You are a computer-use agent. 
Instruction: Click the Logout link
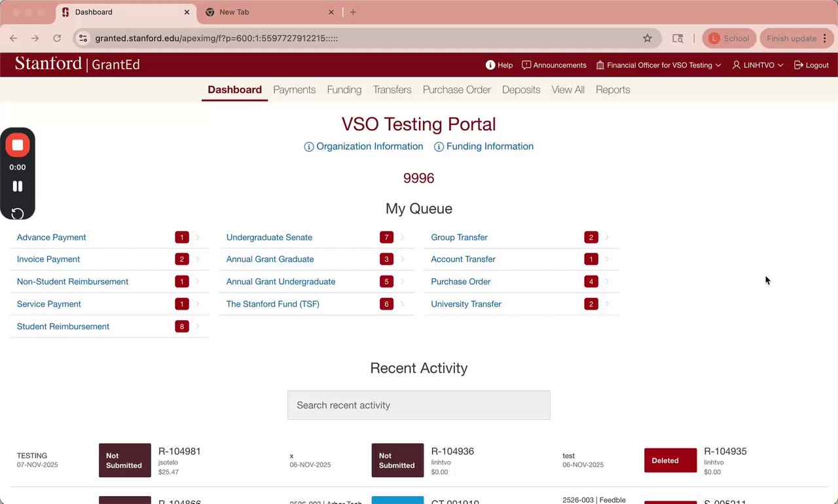pos(811,65)
